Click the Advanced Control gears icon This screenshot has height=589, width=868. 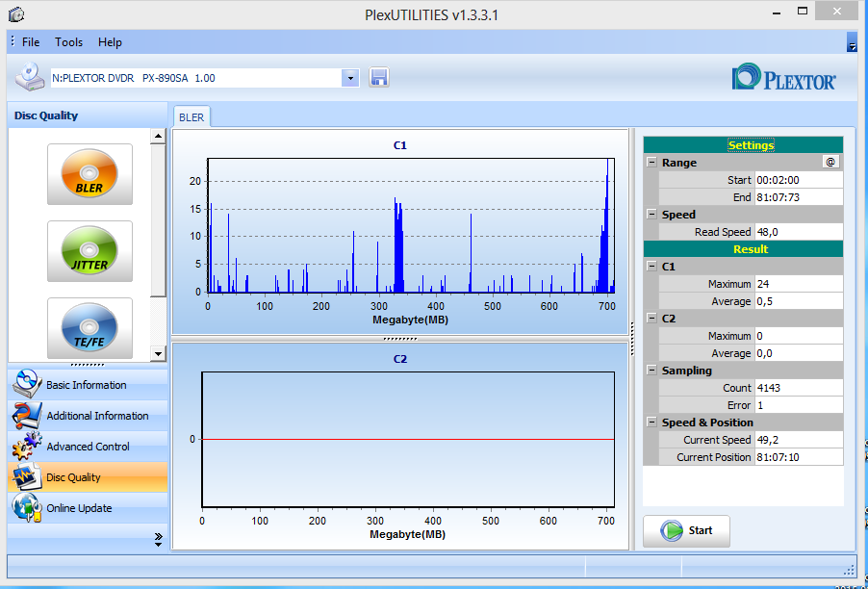tap(27, 447)
